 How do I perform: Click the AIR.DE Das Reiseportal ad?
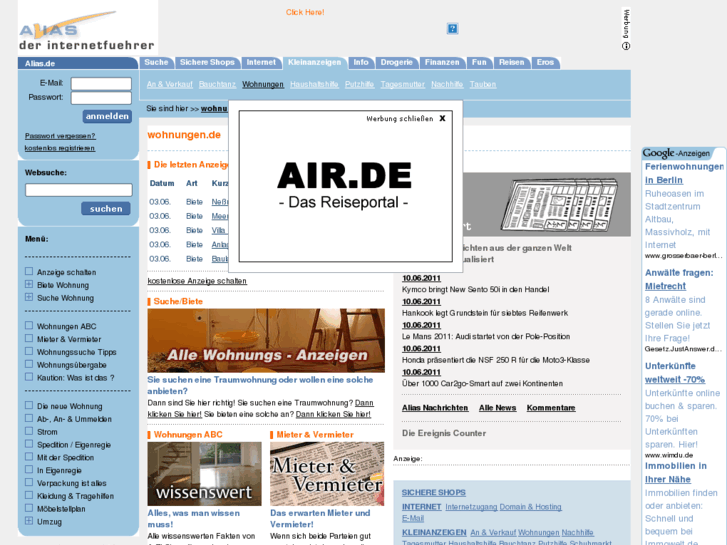[x=344, y=185]
